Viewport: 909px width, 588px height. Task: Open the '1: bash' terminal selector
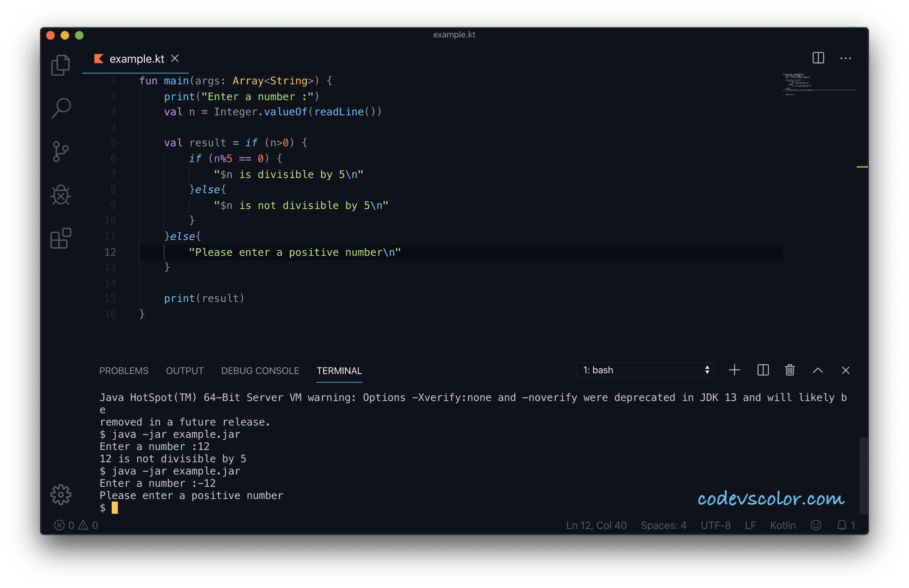click(645, 370)
